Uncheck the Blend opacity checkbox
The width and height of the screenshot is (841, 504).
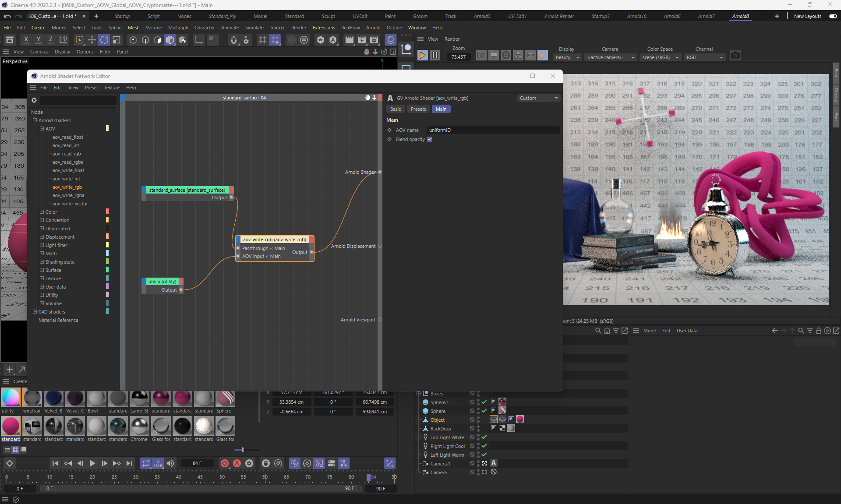coord(430,139)
